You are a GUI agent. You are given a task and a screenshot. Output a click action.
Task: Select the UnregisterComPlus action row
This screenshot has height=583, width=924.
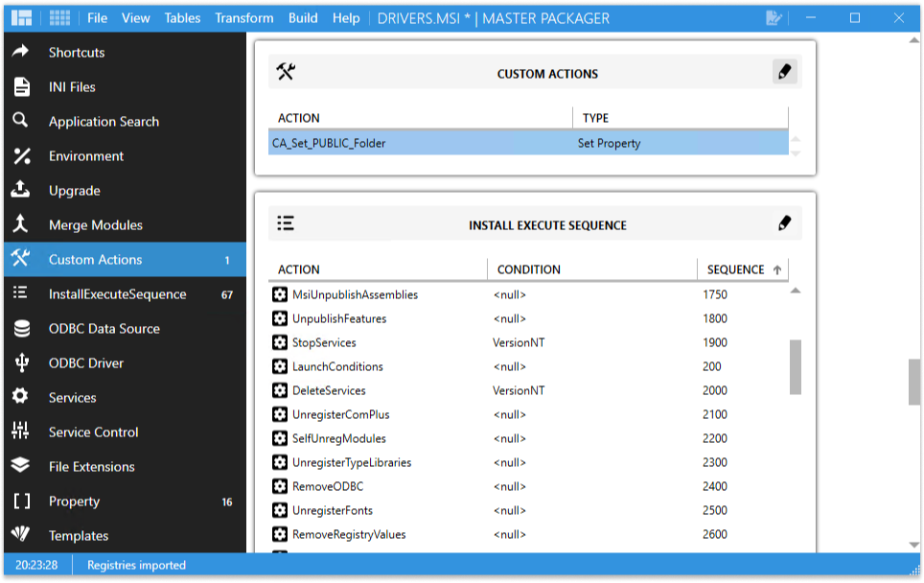528,414
